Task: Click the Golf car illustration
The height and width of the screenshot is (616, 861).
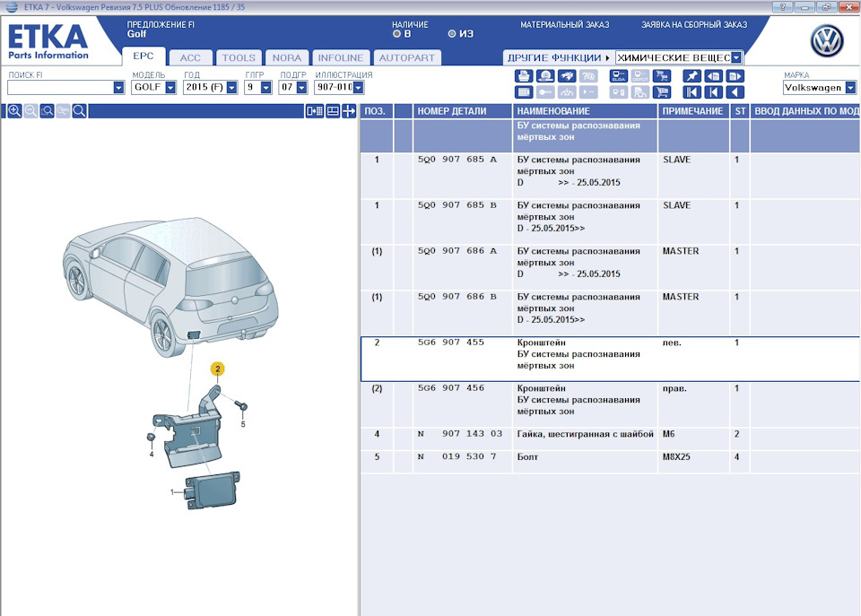Action: click(170, 285)
